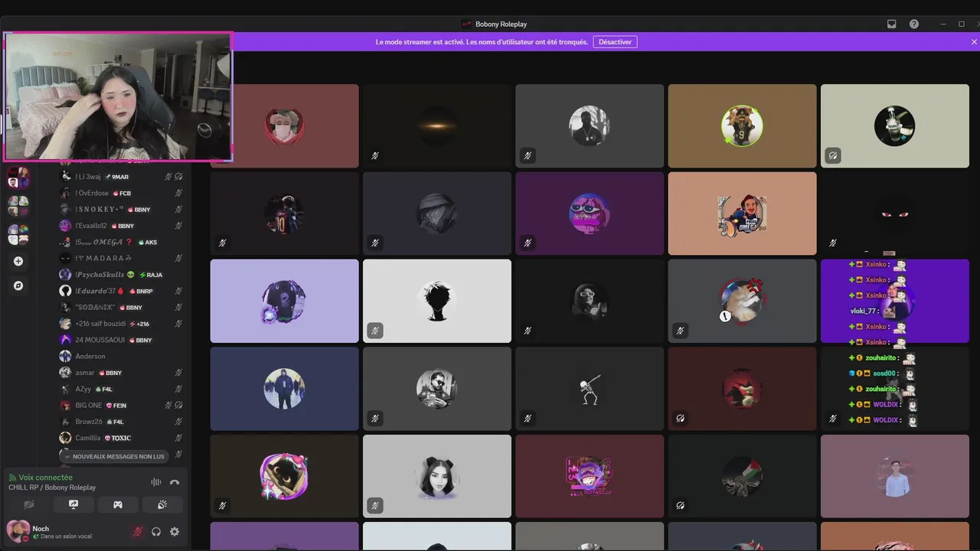Expand the first server folder below webcam
Viewport: 980px width, 551px height.
point(18,178)
